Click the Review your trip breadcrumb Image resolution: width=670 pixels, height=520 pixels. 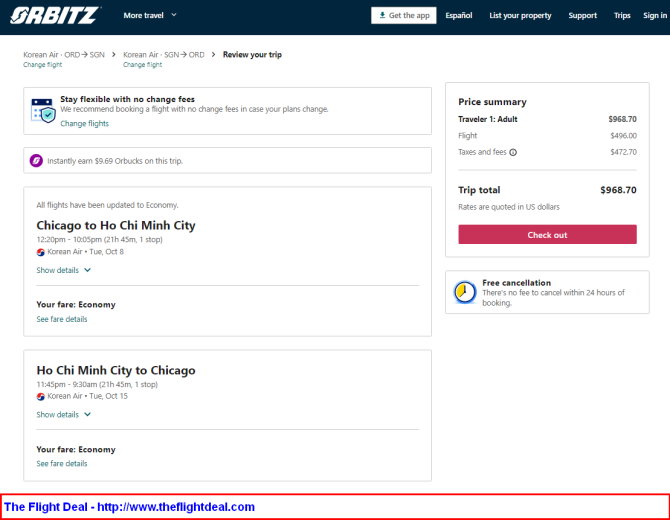click(x=253, y=55)
